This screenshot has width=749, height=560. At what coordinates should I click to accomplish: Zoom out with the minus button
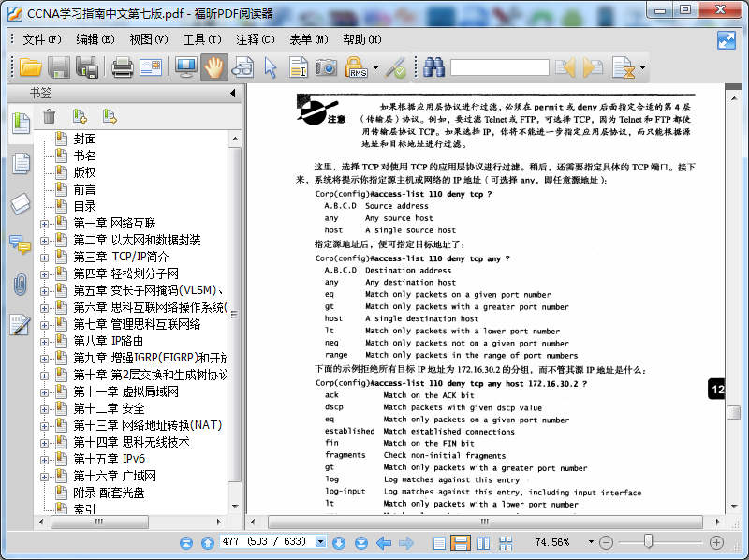pos(606,542)
